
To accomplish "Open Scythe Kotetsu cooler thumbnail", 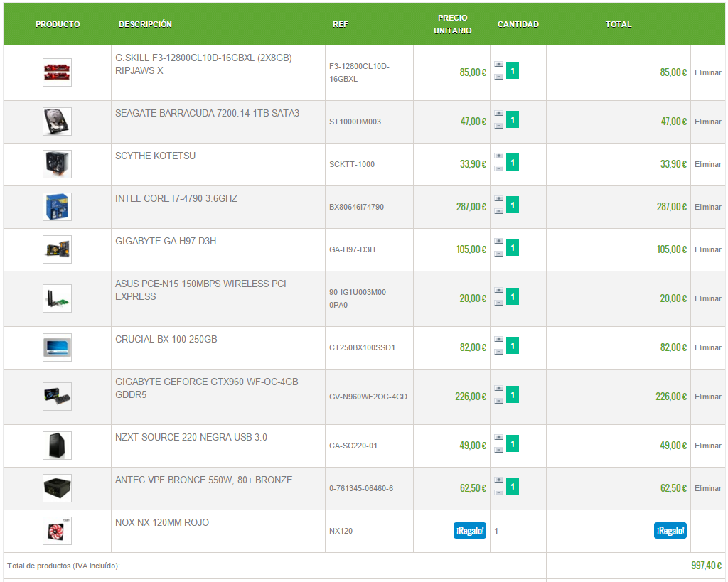I will [x=57, y=164].
